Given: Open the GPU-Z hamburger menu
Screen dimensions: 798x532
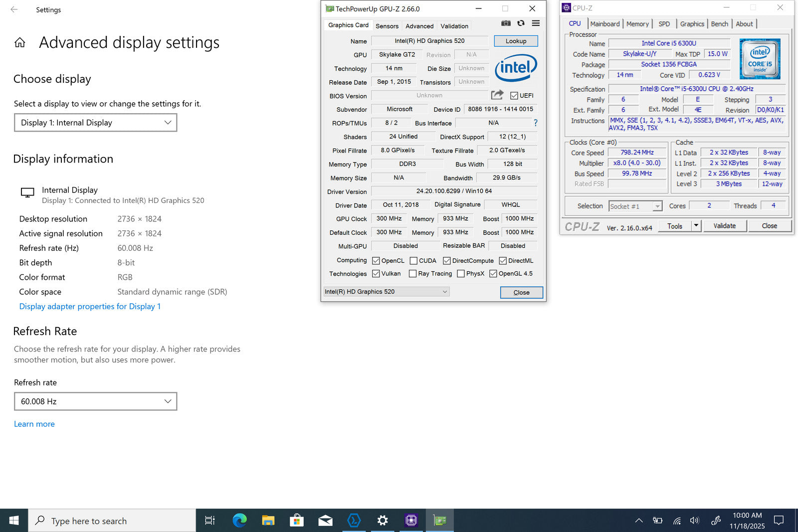Looking at the screenshot, I should click(536, 23).
